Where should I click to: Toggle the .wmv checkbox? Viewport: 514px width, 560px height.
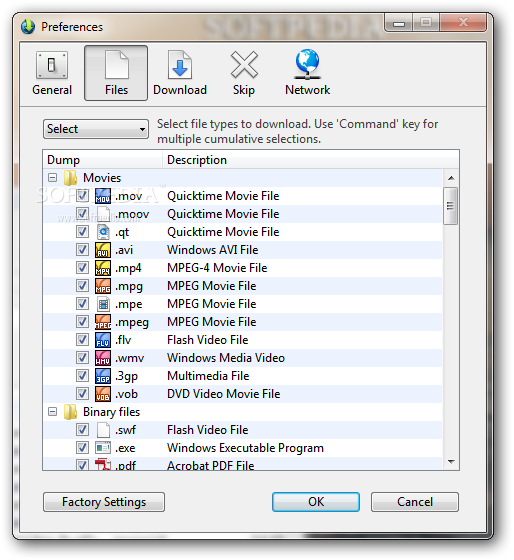click(x=82, y=358)
